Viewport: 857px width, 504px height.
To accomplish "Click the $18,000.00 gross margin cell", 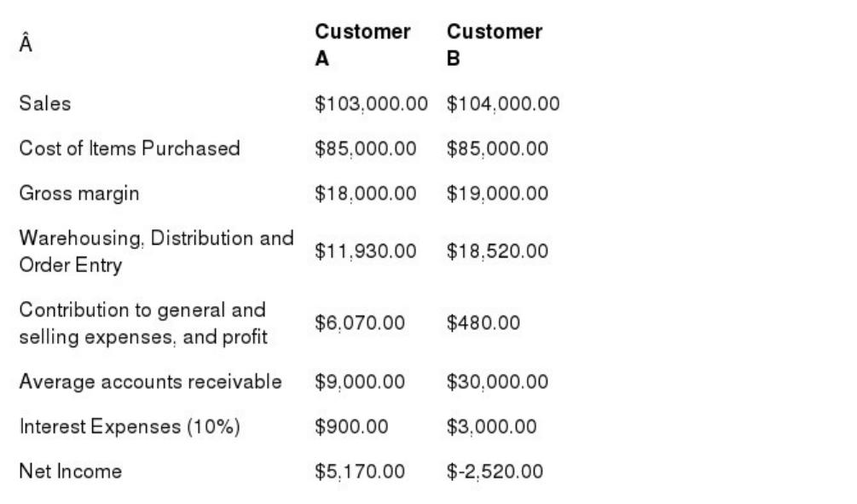I will (365, 193).
